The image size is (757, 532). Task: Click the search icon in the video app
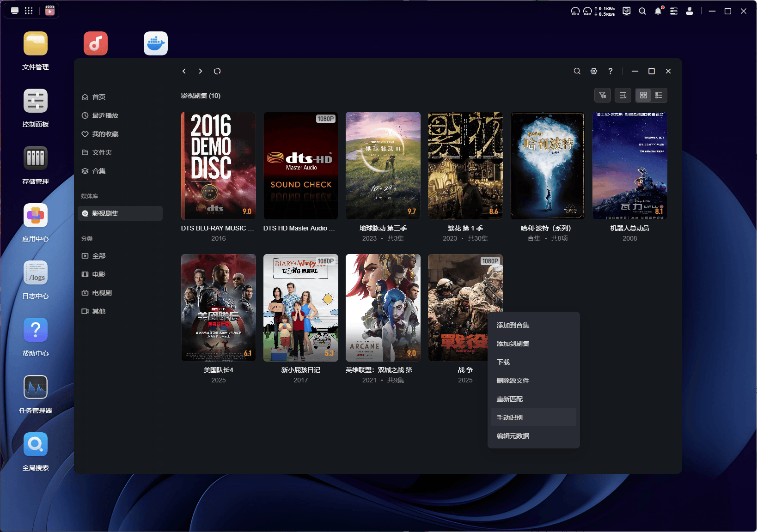point(577,71)
